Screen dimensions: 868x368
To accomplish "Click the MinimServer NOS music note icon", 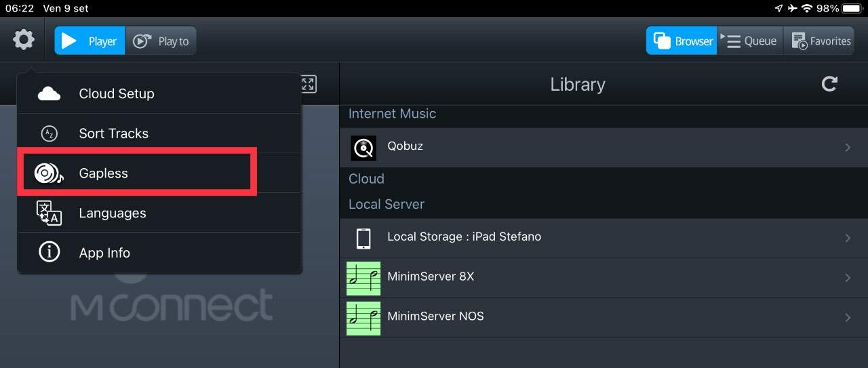I will (x=363, y=318).
